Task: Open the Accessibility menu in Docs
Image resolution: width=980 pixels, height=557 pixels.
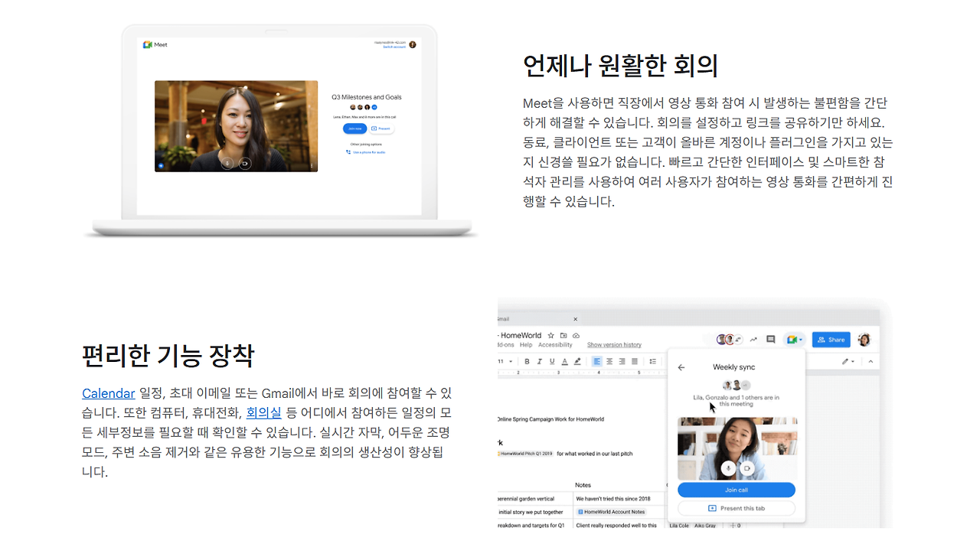Action: [555, 345]
